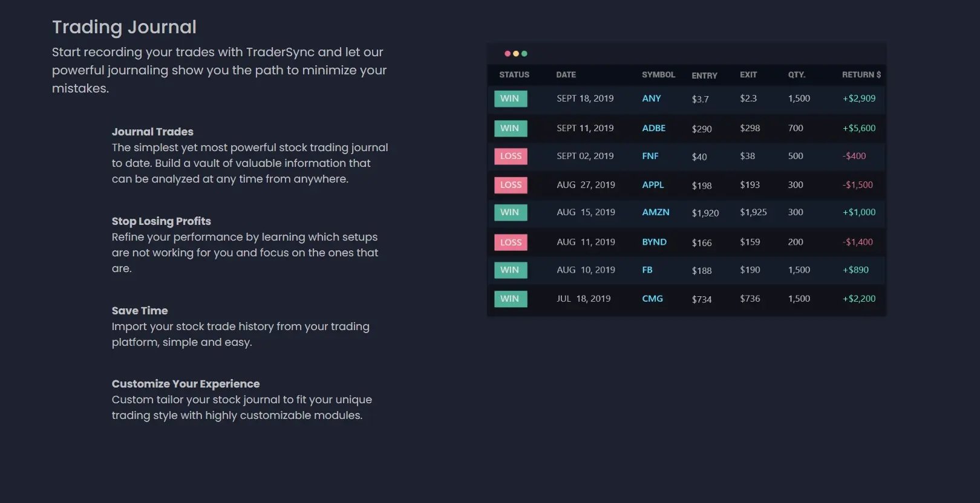Viewport: 980px width, 503px height.
Task: Select the WIN badge on the AMZN trade
Action: pyautogui.click(x=511, y=212)
